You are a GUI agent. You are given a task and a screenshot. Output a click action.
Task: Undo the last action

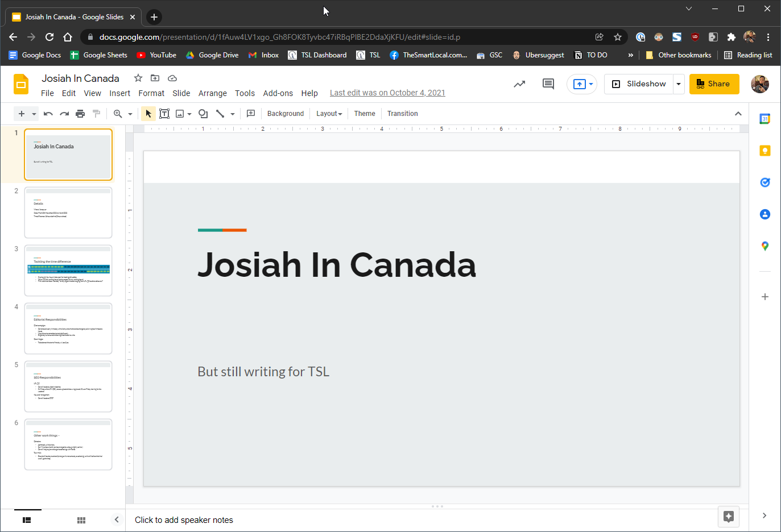pyautogui.click(x=48, y=114)
